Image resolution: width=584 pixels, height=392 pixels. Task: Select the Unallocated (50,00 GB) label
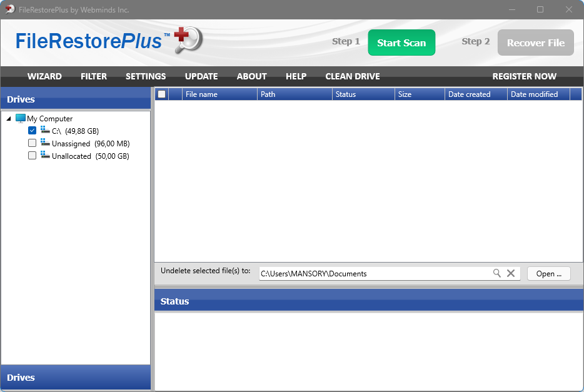[91, 156]
